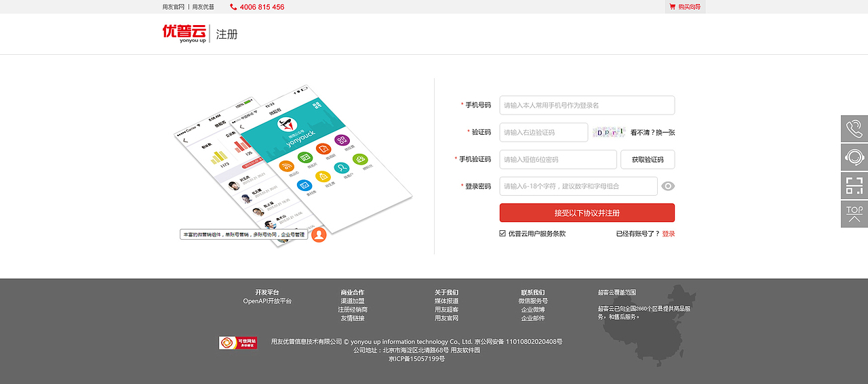Image resolution: width=868 pixels, height=384 pixels.
Task: Click the red phone icon beside 4006 815 456
Action: click(233, 7)
